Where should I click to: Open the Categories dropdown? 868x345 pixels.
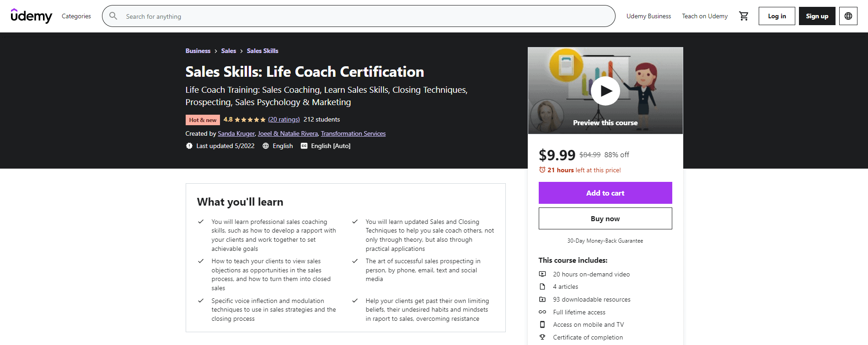point(76,16)
